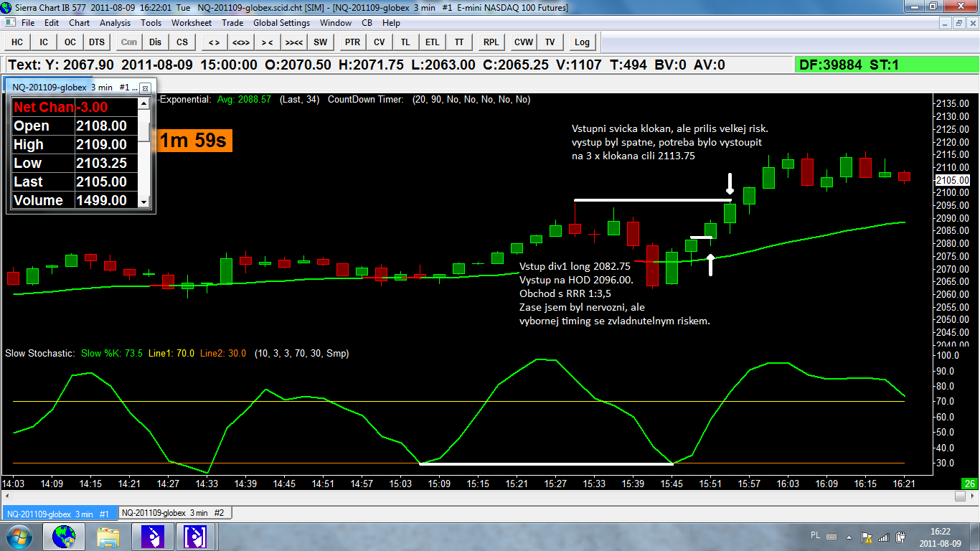This screenshot has width=980, height=551.
Task: Select the TT toolbar button
Action: click(x=459, y=42)
